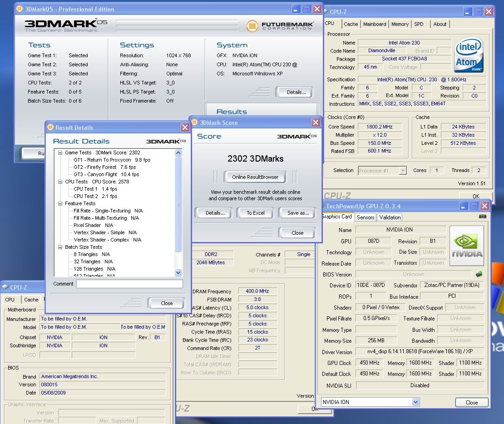Click Close in the 3DMark Score dialog
The height and width of the screenshot is (424, 504).
[297, 233]
